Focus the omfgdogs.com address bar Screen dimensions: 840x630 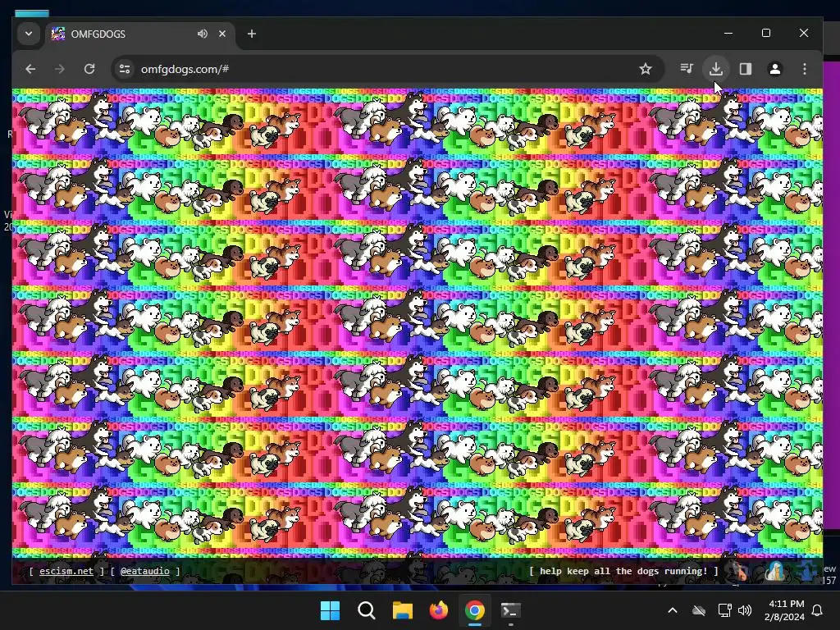pos(387,69)
